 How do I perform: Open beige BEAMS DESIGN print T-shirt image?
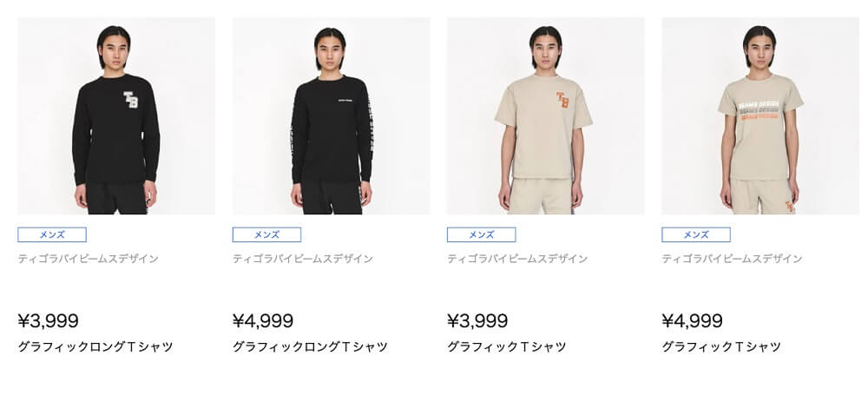(760, 115)
